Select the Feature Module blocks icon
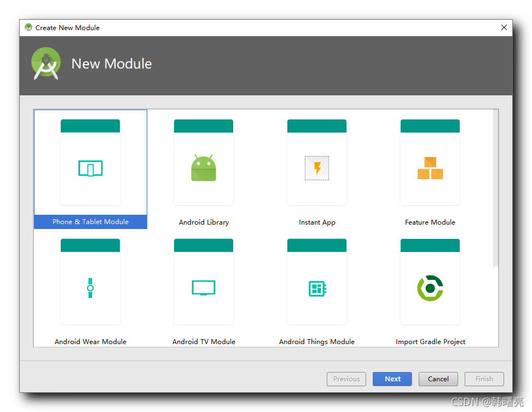Image resolution: width=532 pixels, height=412 pixels. (430, 168)
